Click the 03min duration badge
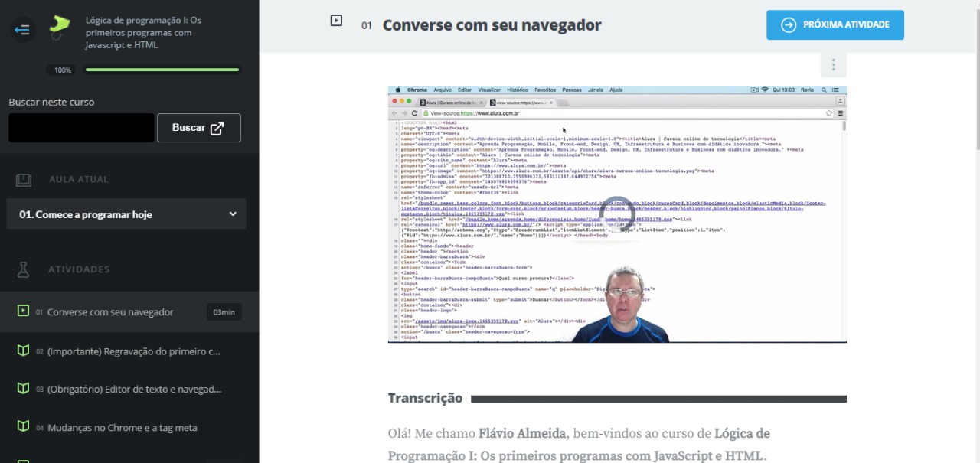The width and height of the screenshot is (980, 463). coord(224,312)
